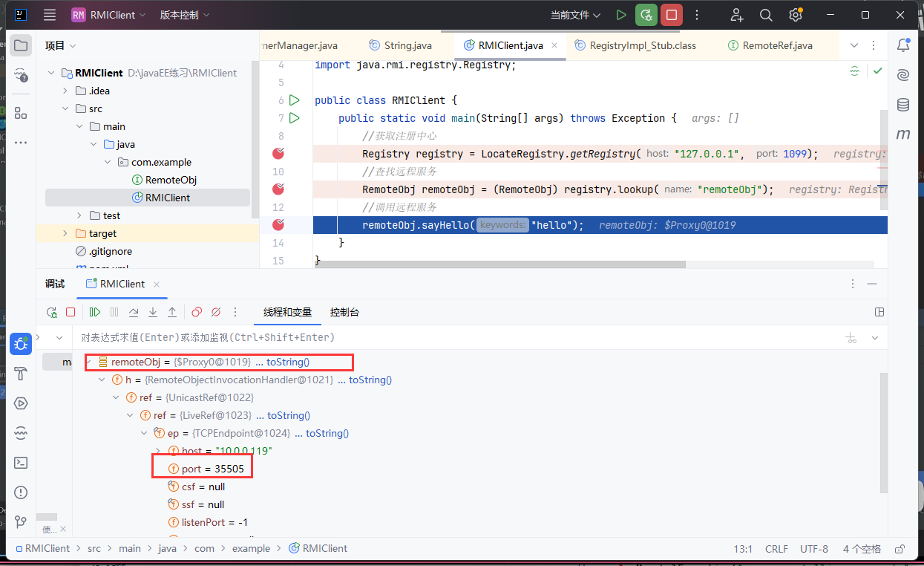The width and height of the screenshot is (924, 566).
Task: Expand the target folder in project tree
Action: pyautogui.click(x=65, y=233)
